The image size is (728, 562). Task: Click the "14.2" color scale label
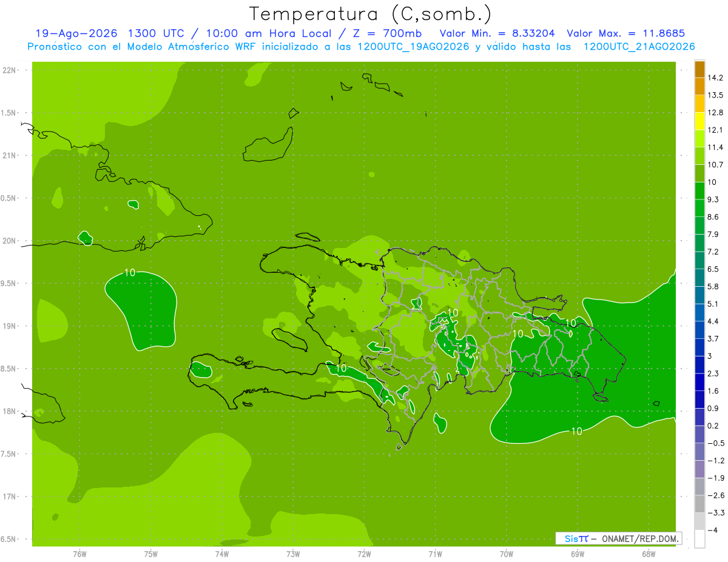(715, 78)
